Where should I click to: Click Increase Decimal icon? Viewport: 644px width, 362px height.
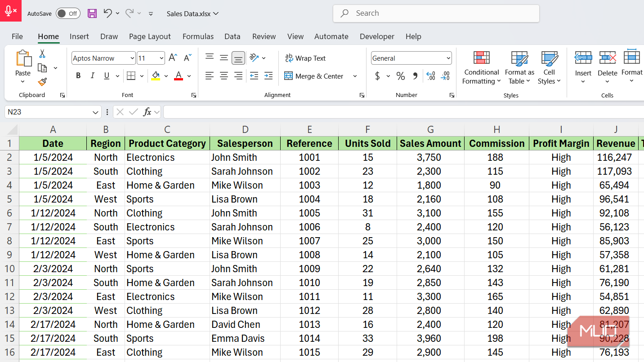430,76
